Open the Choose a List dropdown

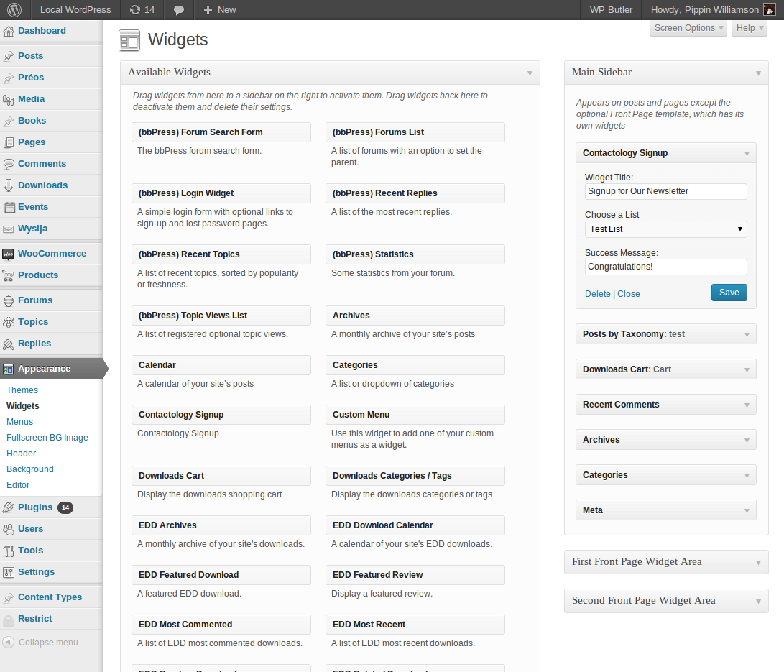[665, 229]
